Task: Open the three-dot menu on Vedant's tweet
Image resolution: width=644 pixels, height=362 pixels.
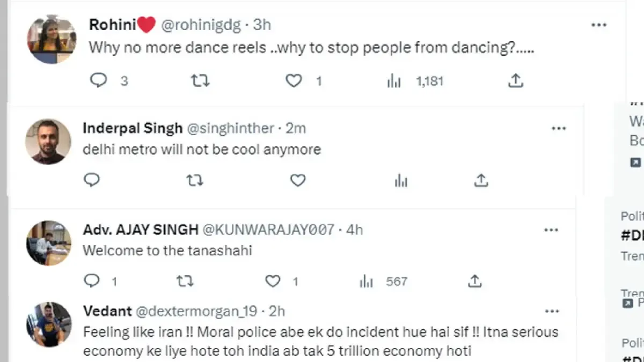Action: [x=552, y=310]
